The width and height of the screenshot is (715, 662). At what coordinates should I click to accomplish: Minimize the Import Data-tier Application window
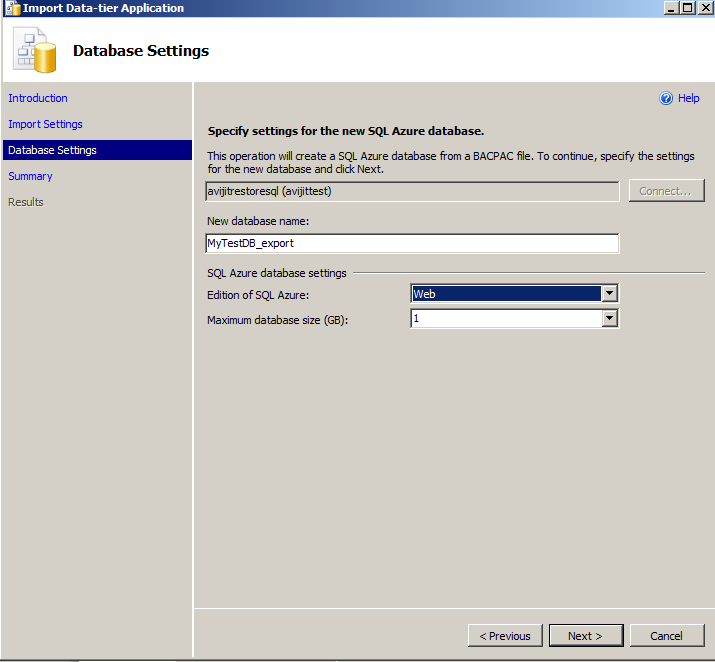[668, 8]
